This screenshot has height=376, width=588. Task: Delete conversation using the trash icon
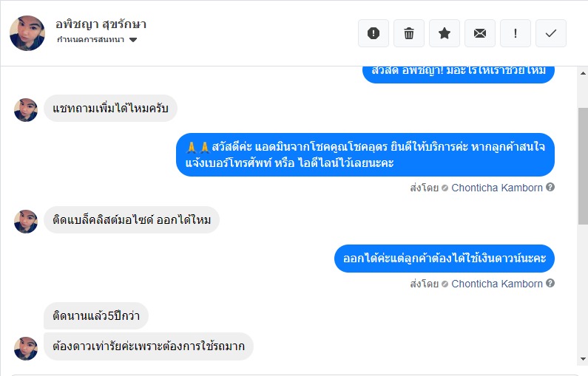coord(409,33)
